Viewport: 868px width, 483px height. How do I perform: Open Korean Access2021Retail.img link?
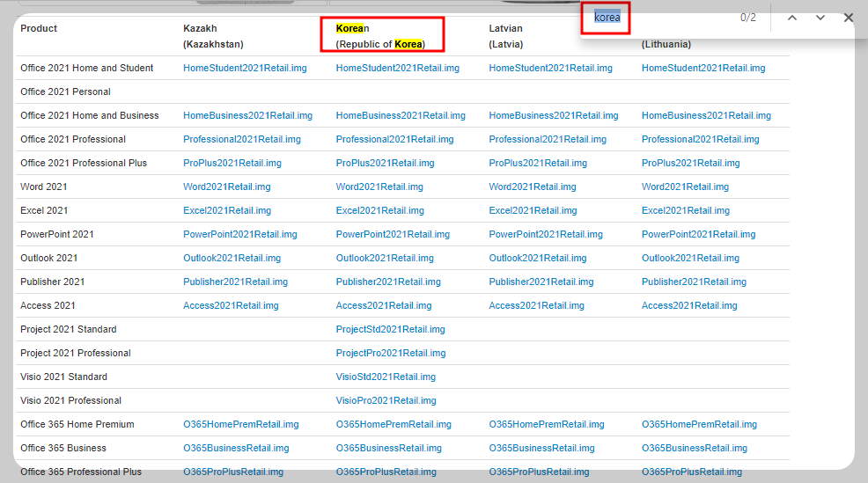384,306
